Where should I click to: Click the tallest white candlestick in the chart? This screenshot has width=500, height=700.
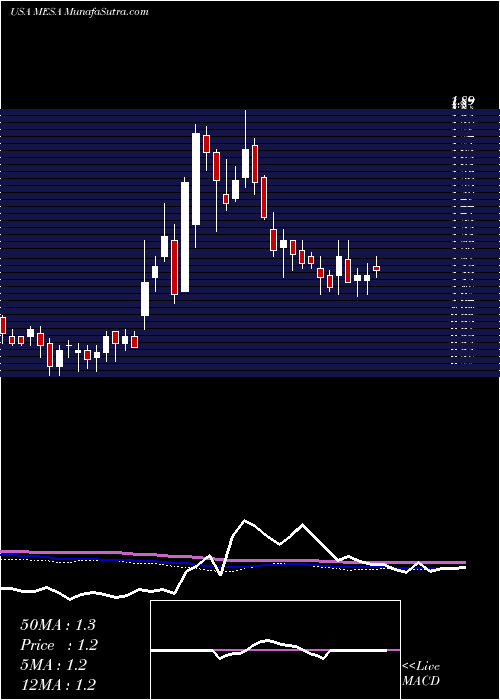point(185,236)
